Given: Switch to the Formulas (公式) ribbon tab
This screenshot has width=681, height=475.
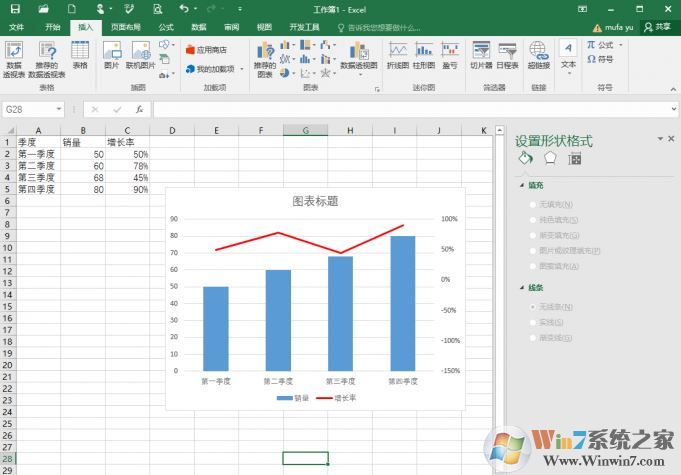Looking at the screenshot, I should point(166,27).
